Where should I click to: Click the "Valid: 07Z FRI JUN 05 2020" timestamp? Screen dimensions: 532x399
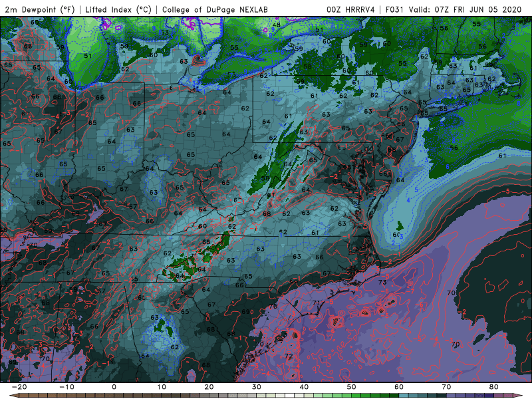pos(465,9)
